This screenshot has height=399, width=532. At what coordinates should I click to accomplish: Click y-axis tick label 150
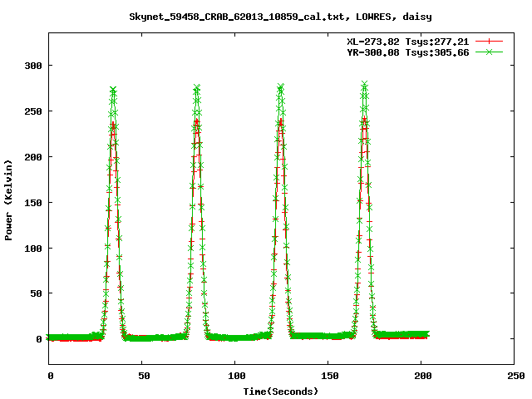pyautogui.click(x=33, y=203)
